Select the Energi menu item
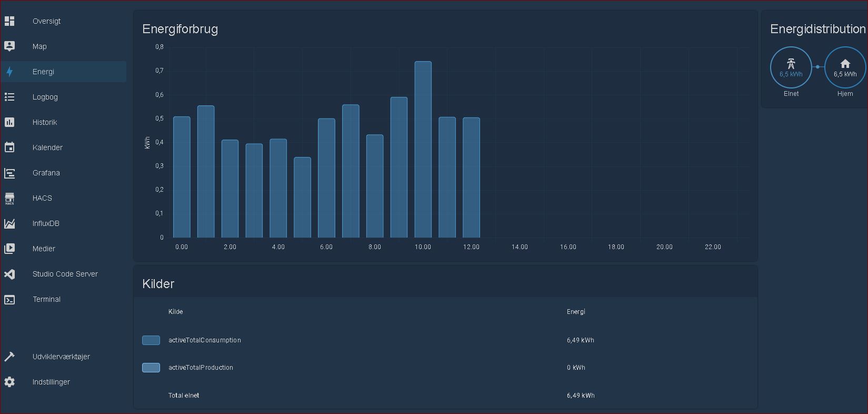 click(43, 72)
